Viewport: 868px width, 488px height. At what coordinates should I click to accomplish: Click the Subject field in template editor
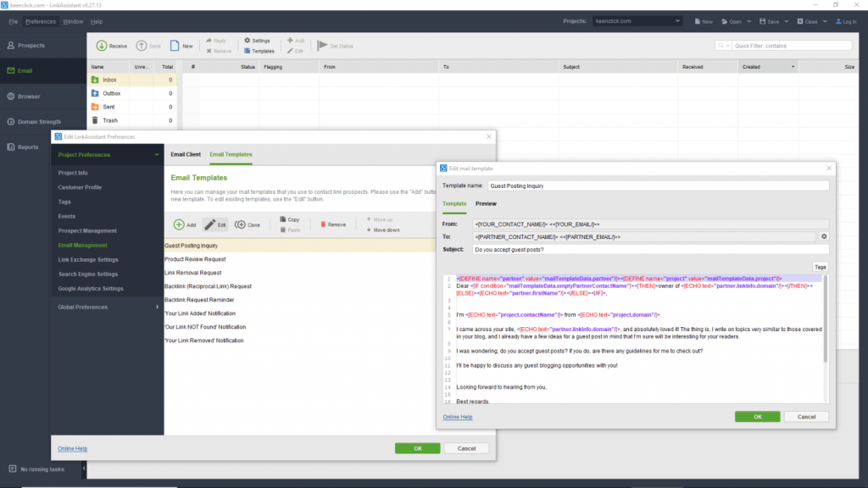coord(650,250)
